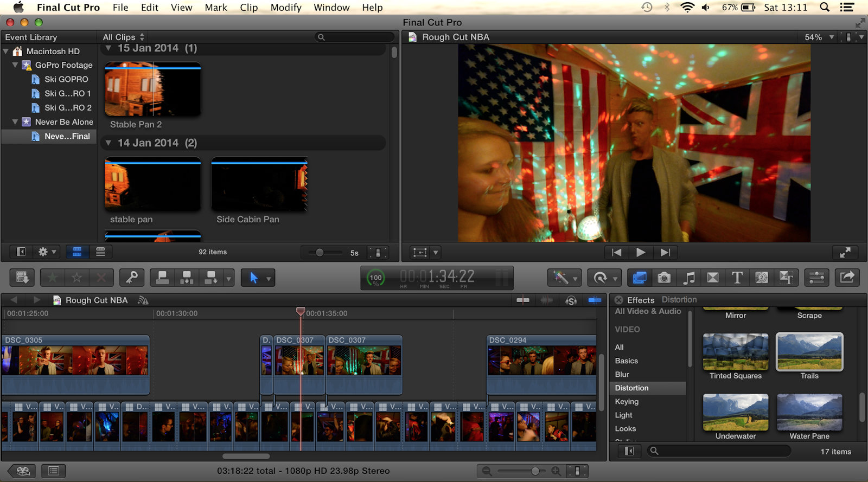The image size is (868, 482).
Task: Click the timeline playhead marker
Action: (x=301, y=311)
